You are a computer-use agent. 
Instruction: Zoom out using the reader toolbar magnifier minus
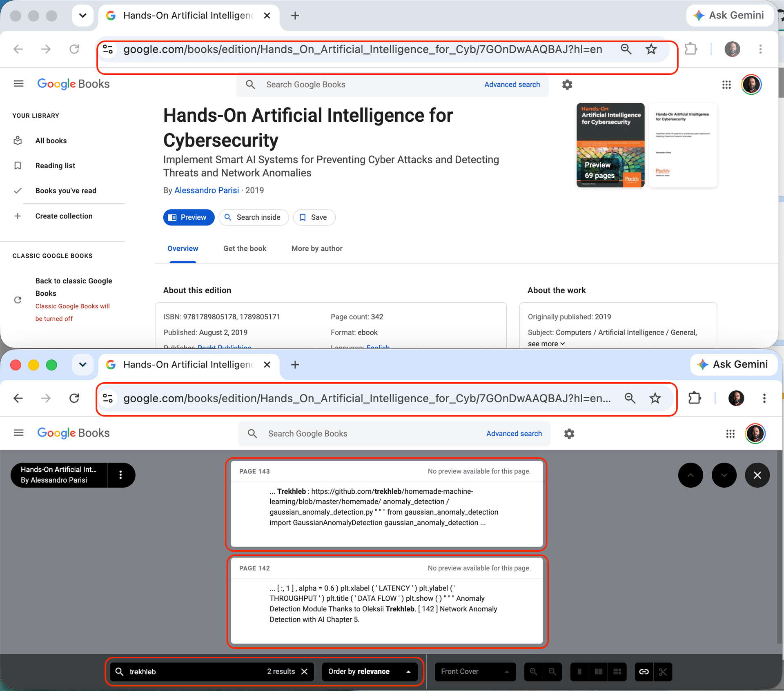pos(552,672)
